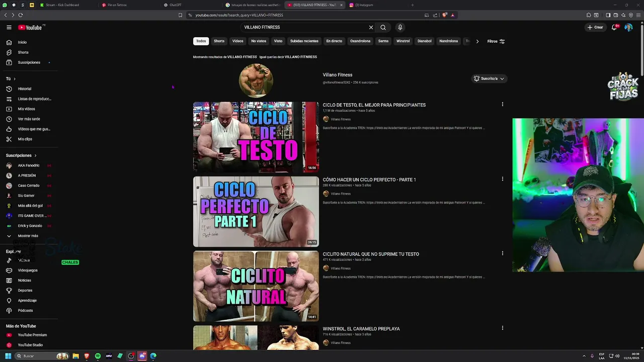Open Más allá del gol subscription
The width and height of the screenshot is (644, 362).
(29, 206)
